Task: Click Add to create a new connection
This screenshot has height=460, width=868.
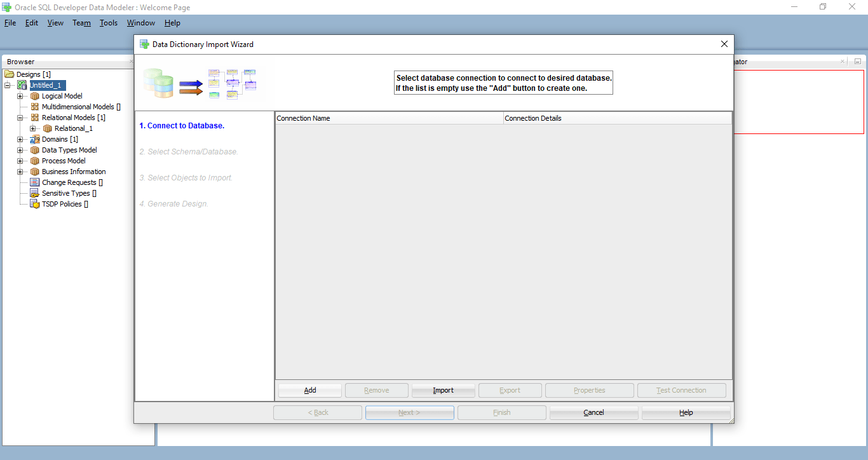Action: 309,389
